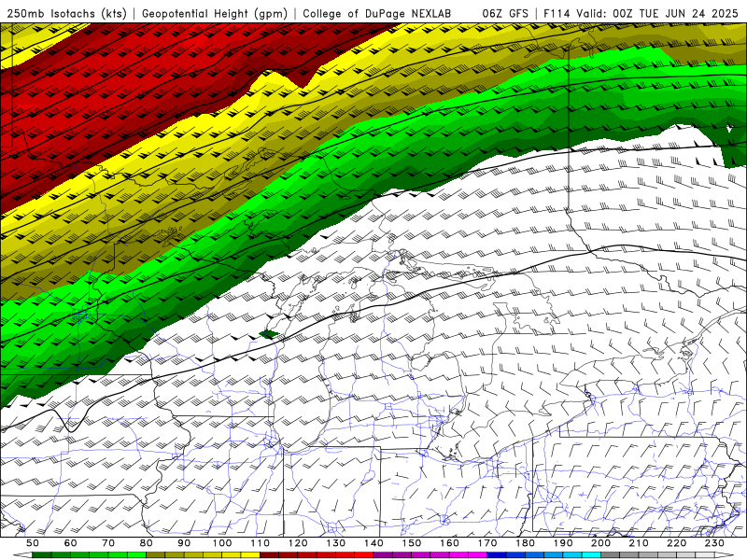Click the bright red color bar segment below 130
This screenshot has height=560, width=747.
coord(345,555)
